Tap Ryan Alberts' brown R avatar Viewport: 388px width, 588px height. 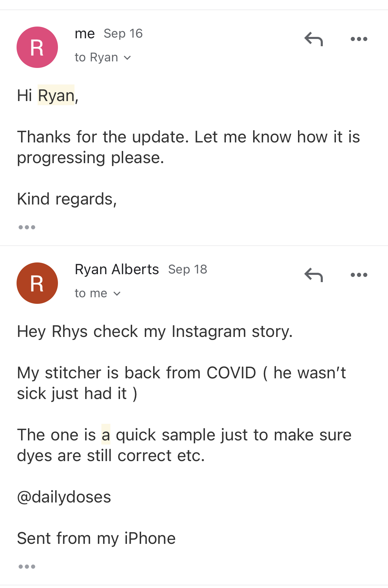37,283
